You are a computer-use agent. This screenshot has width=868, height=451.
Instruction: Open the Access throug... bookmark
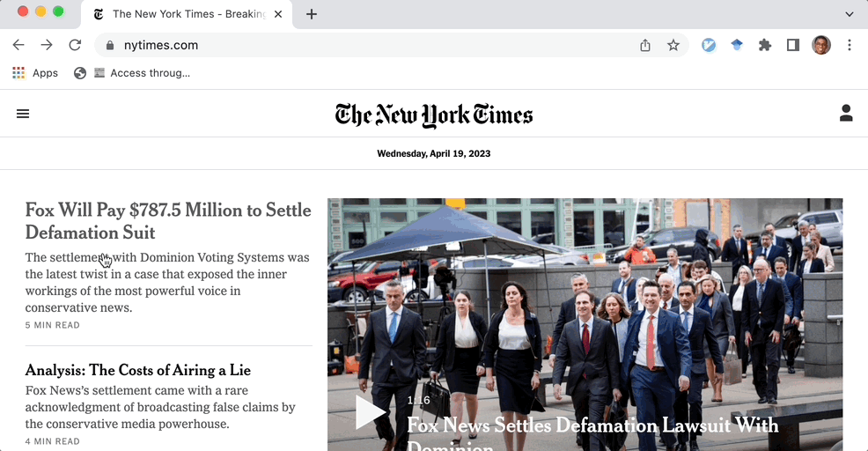[143, 73]
